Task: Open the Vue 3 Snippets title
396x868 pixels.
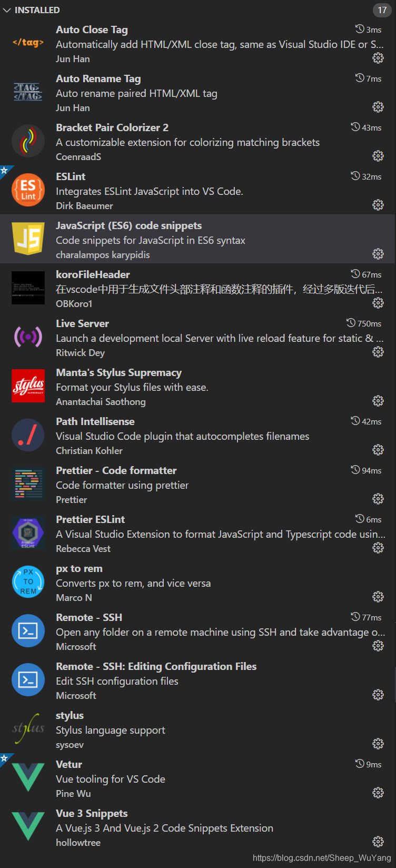Action: [x=92, y=813]
